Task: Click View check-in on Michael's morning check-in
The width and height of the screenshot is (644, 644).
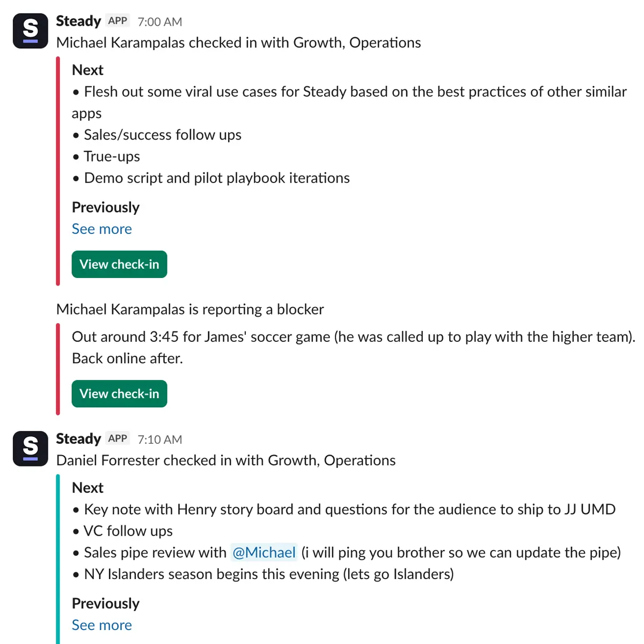Action: [x=119, y=264]
